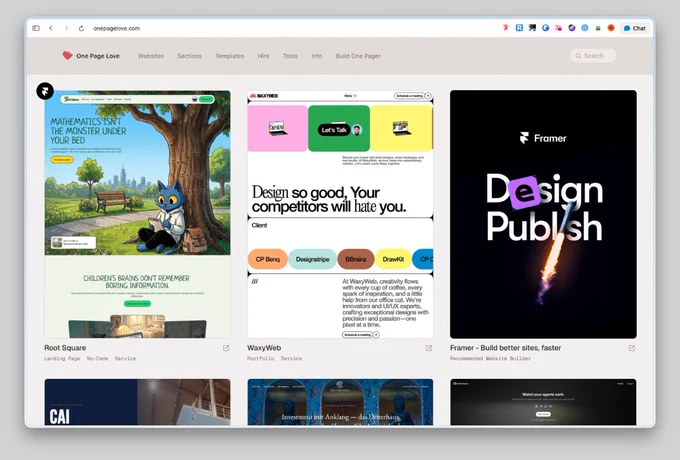This screenshot has width=680, height=460.
Task: Open the blue C circle extension icon
Action: click(546, 28)
